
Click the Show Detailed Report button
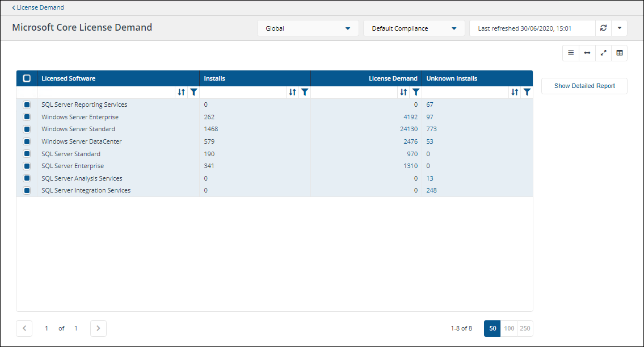coord(584,86)
